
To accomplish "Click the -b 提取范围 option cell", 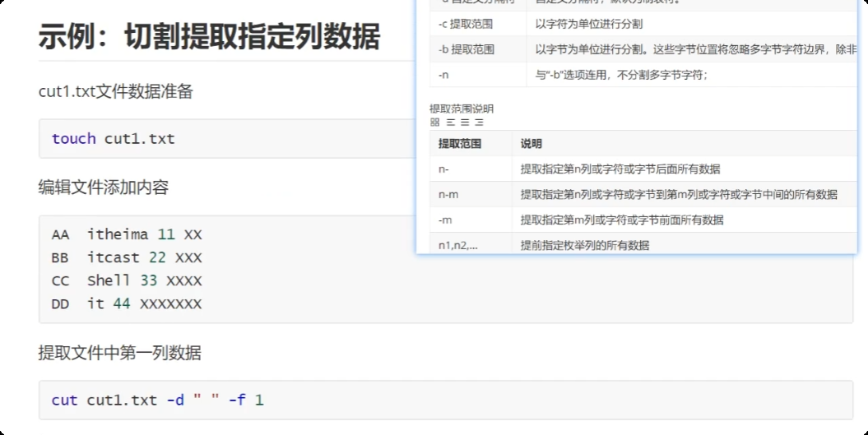I will (x=478, y=49).
